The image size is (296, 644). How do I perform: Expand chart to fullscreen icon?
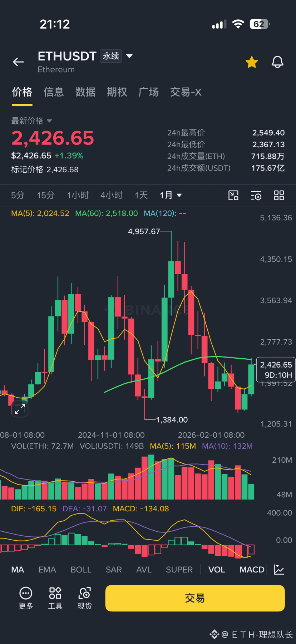[x=20, y=409]
